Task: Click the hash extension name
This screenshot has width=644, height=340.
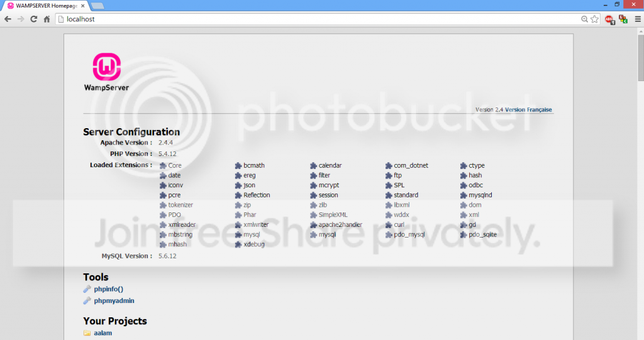Action: [x=475, y=175]
